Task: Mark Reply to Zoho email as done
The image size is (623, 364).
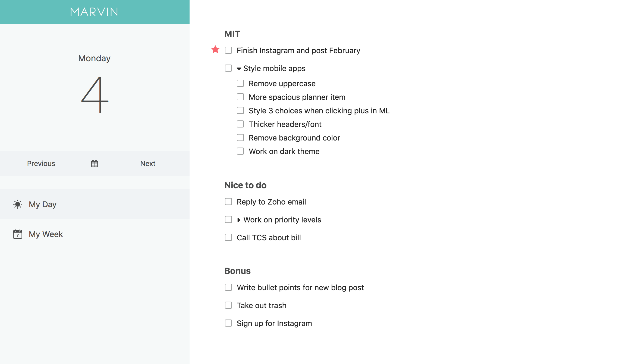Action: (x=228, y=202)
